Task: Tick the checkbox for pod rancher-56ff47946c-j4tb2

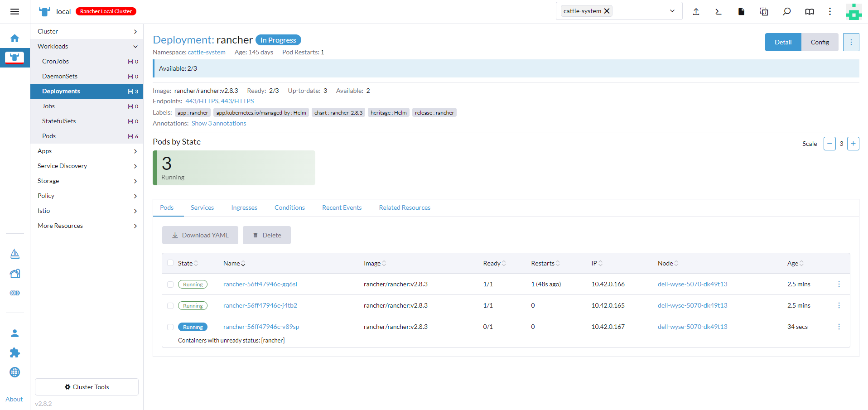Action: click(170, 306)
